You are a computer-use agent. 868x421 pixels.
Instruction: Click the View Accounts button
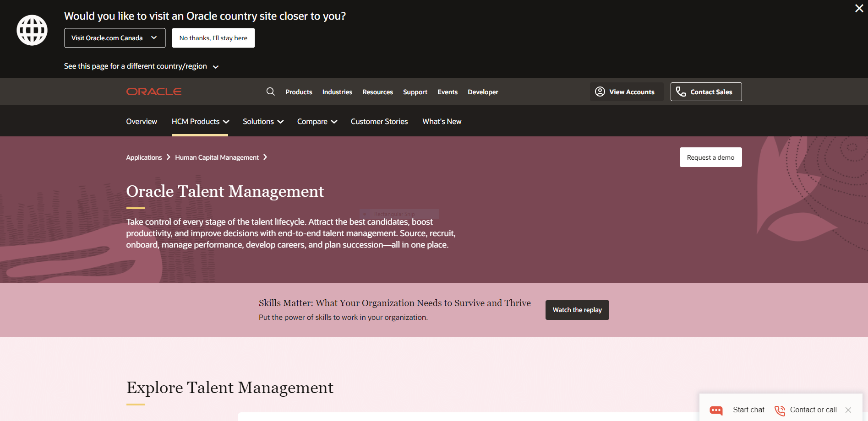627,92
